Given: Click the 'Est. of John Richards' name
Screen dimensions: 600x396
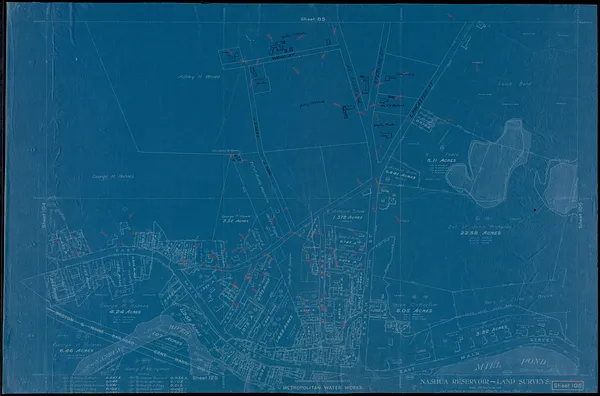Looking at the screenshot, I should 480,227.
